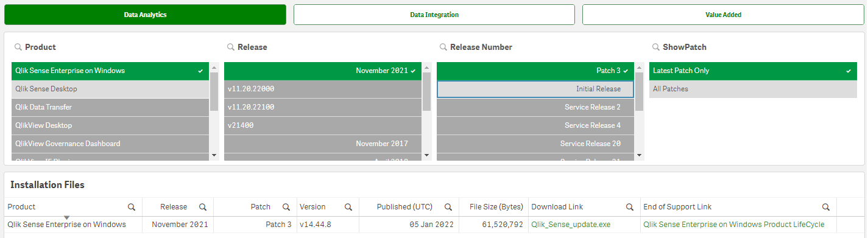868x238 pixels.
Task: Switch to the Value Added tab
Action: (x=723, y=15)
